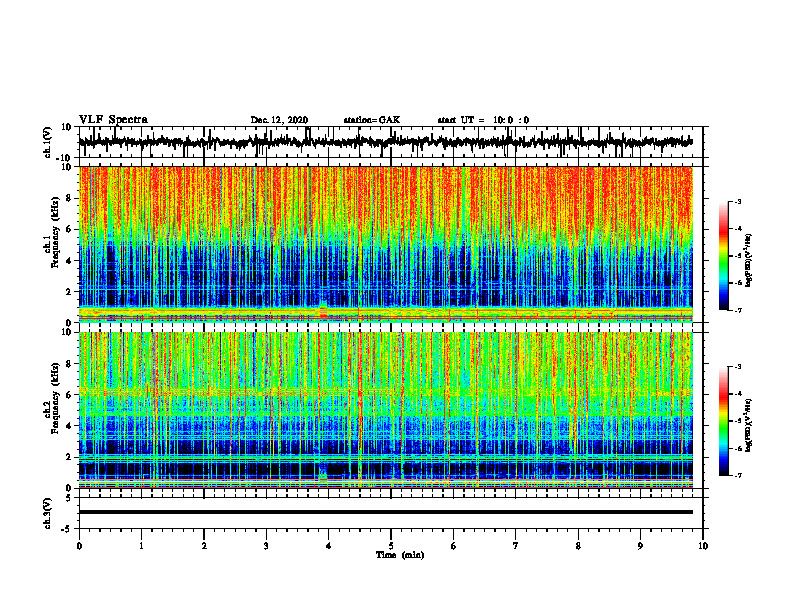Click the "8" kHz tick of ch.2 spectrogram
The height and width of the screenshot is (612, 792).
click(x=69, y=364)
